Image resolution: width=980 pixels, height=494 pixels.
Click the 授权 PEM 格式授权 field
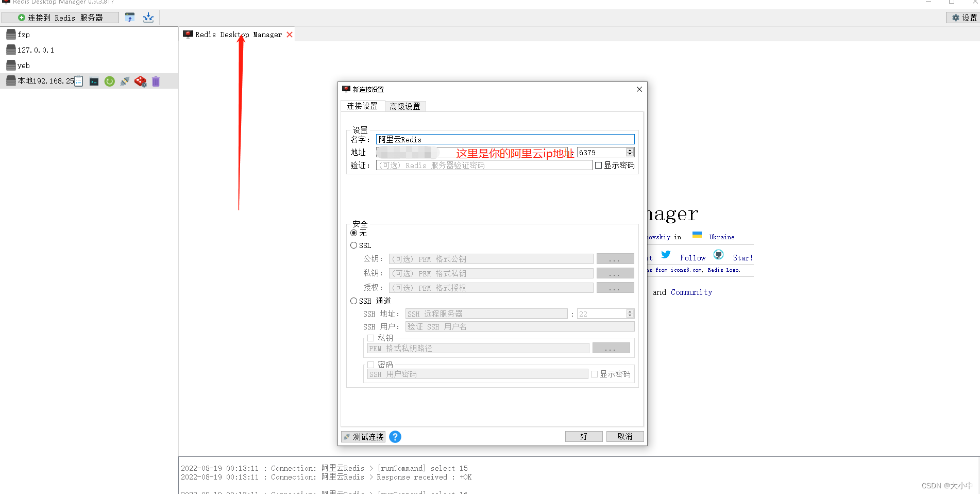point(491,288)
